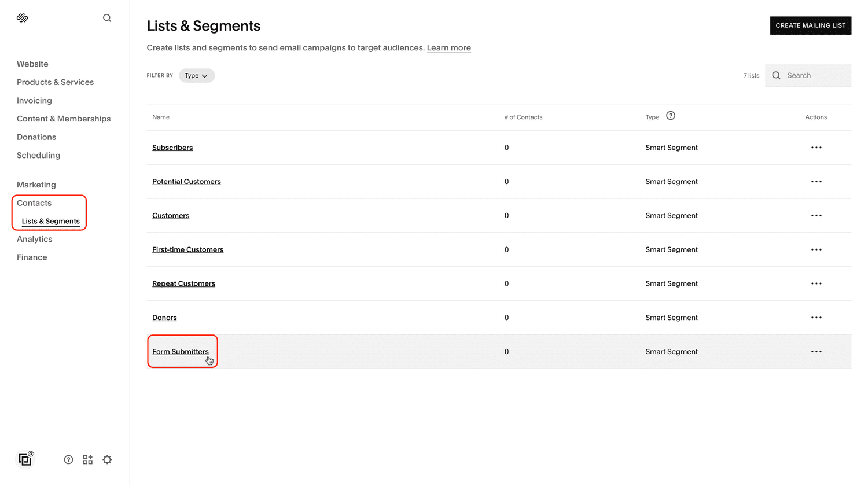Open Lists & Segments submenu item
The width and height of the screenshot is (868, 486).
pyautogui.click(x=51, y=221)
